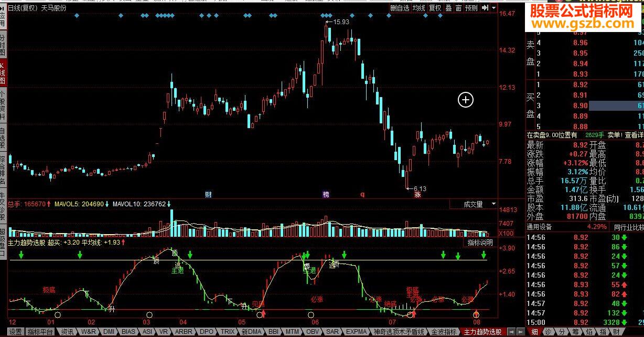Click the 6.13 low price label
This screenshot has width=644, height=337.
(x=420, y=188)
